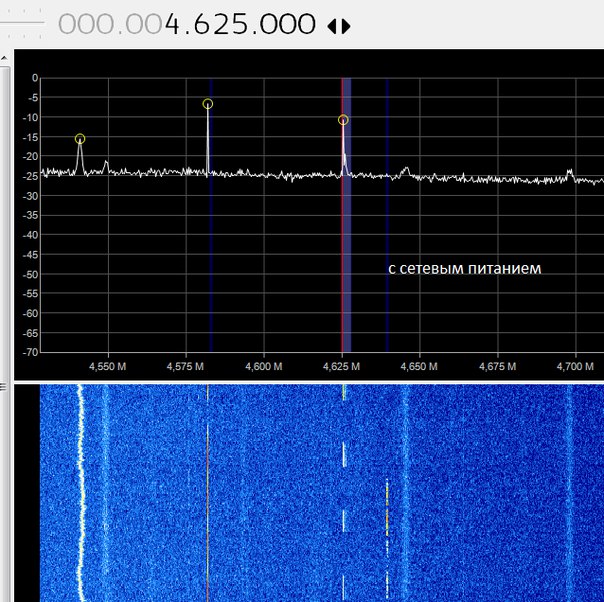Viewport: 604px width, 602px height.
Task: Click the '4,650 M' frequency axis label
Action: (419, 366)
